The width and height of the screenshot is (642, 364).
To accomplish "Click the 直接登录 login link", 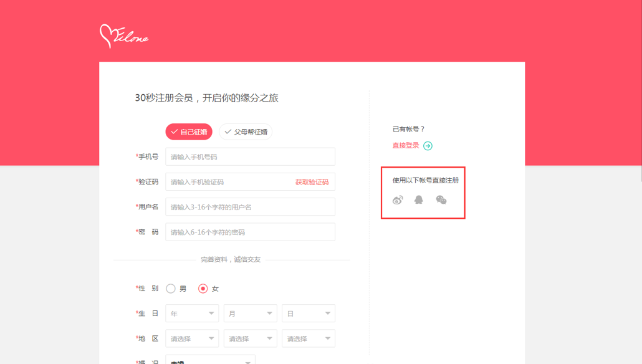I will pos(406,145).
